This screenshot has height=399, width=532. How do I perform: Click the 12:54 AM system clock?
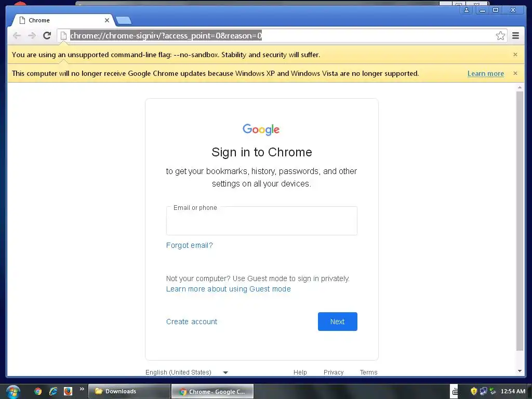[x=513, y=391]
